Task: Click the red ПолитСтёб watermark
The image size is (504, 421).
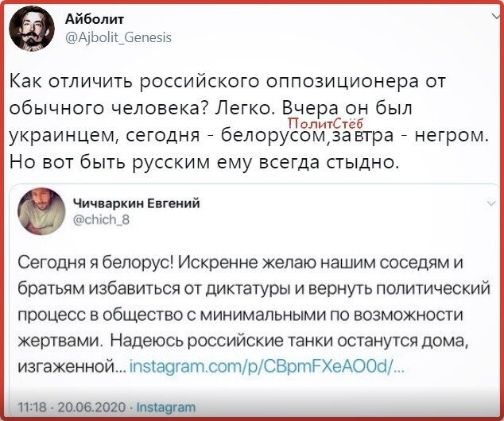Action: coord(324,123)
